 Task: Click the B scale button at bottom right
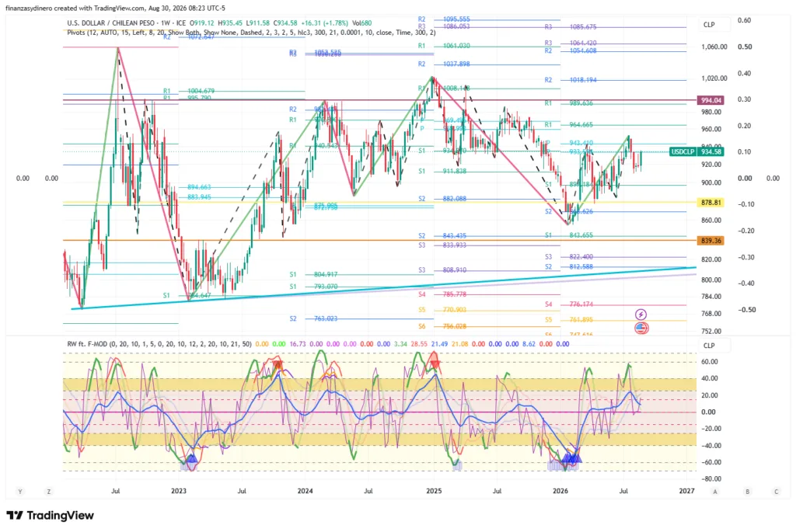pos(747,491)
